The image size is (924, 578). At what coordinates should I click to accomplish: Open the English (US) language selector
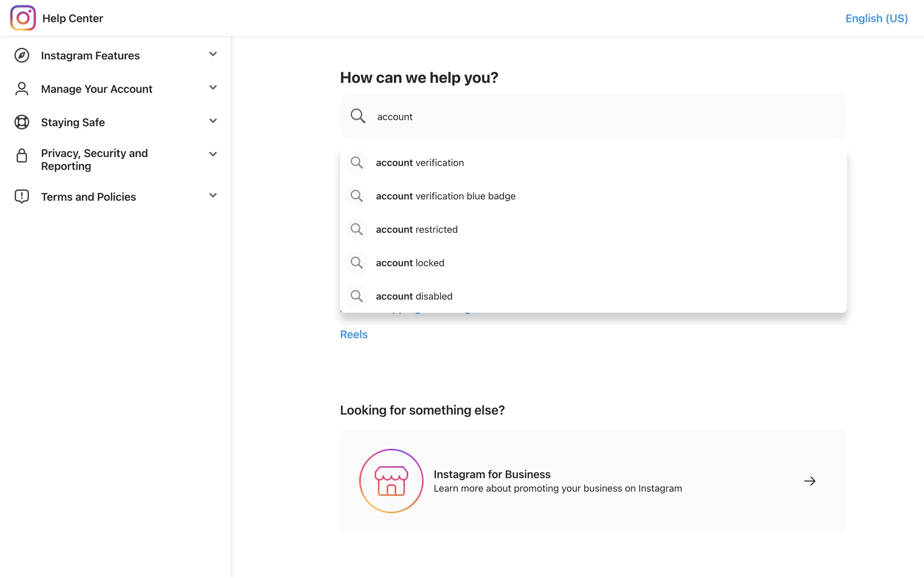click(876, 18)
